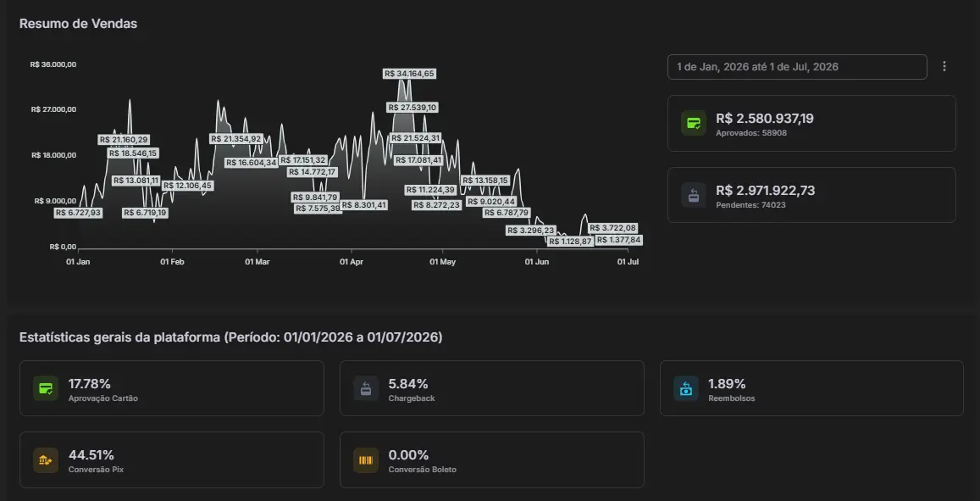Click the pending transactions icon
The image size is (980, 501).
(x=694, y=195)
